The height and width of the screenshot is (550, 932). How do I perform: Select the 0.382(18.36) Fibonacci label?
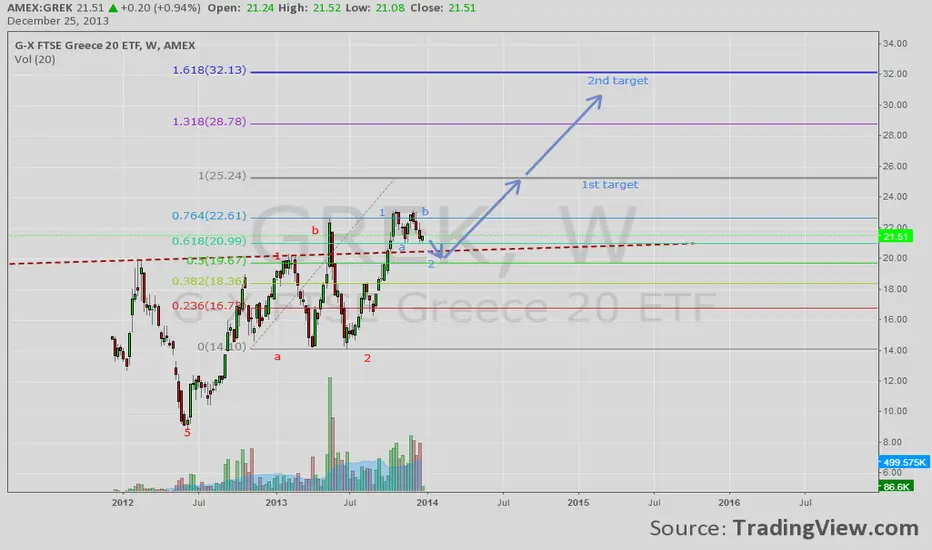[x=209, y=281]
